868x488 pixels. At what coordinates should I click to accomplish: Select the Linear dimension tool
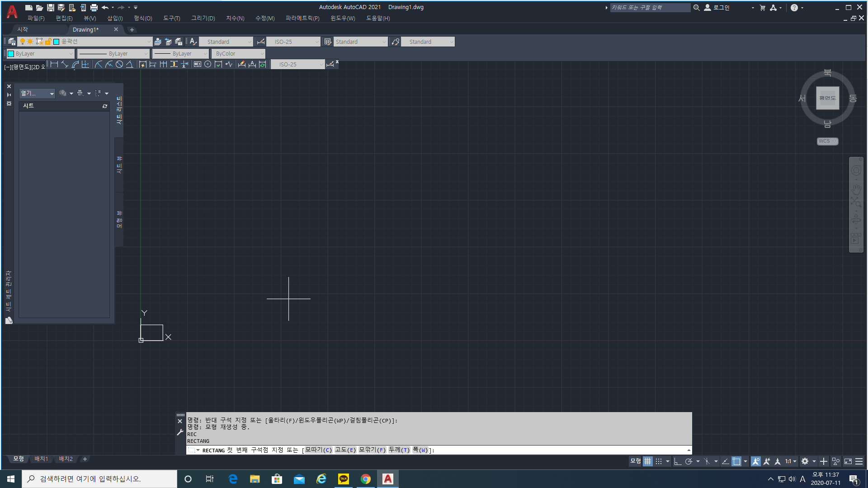coord(54,65)
